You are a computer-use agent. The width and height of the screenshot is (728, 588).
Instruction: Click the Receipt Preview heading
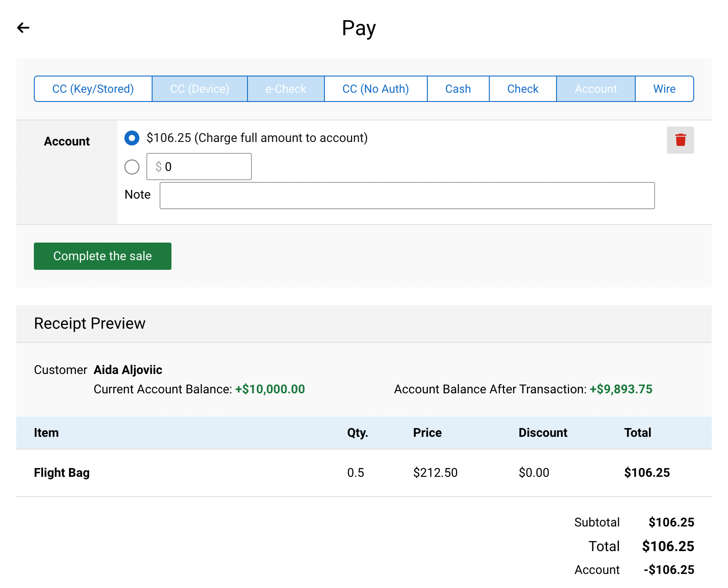[90, 323]
